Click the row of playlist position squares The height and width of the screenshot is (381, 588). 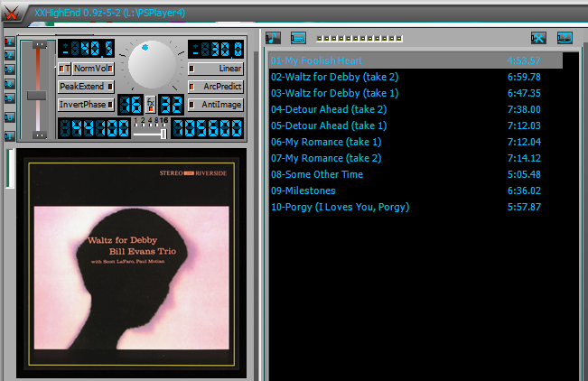pos(359,38)
